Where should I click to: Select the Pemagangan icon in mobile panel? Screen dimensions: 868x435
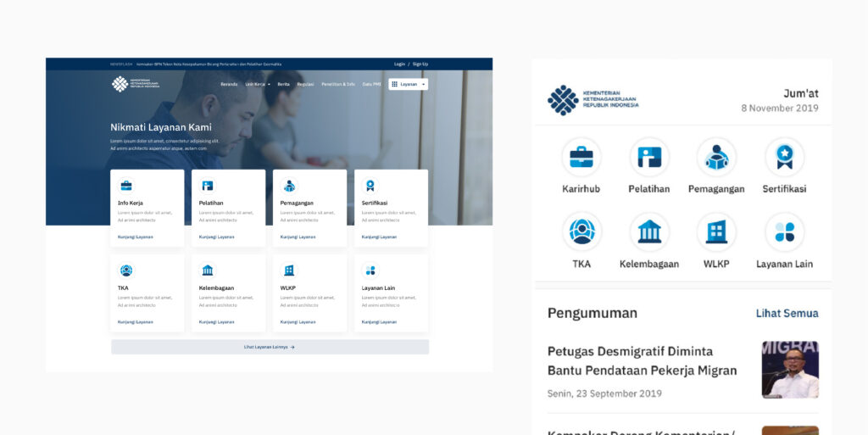click(x=716, y=157)
